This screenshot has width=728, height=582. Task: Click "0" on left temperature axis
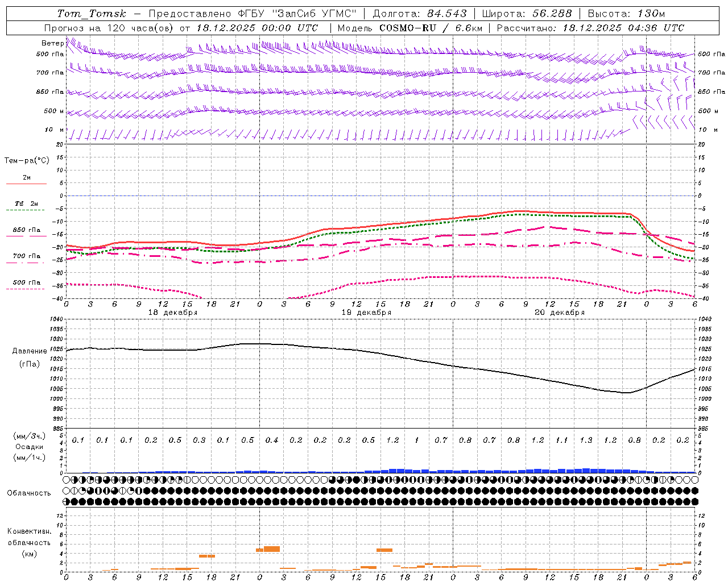point(61,196)
